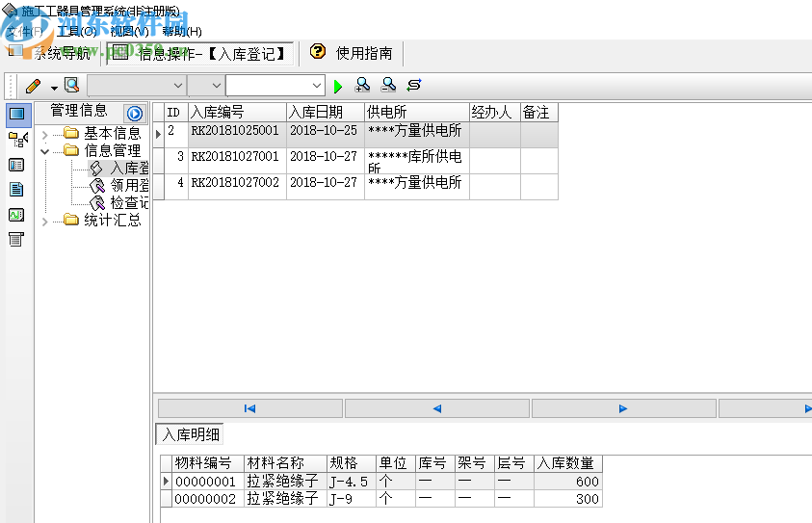Screen dimensions: 812x523
Task: Open the first field combo box
Action: [x=137, y=86]
